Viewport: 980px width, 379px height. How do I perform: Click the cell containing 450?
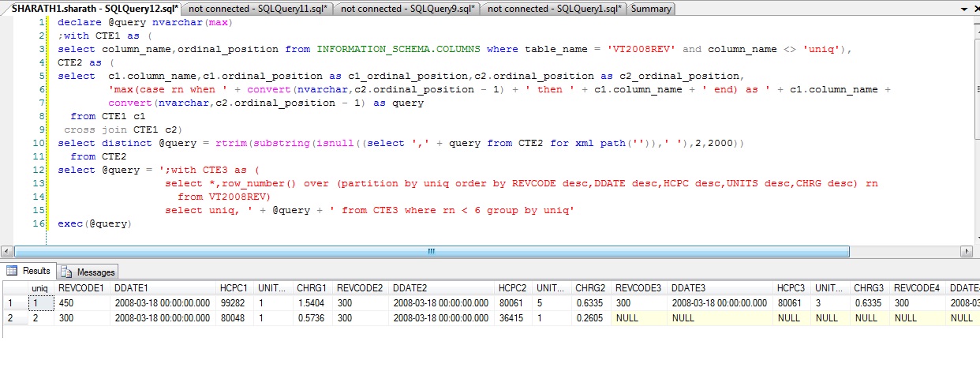(84, 303)
